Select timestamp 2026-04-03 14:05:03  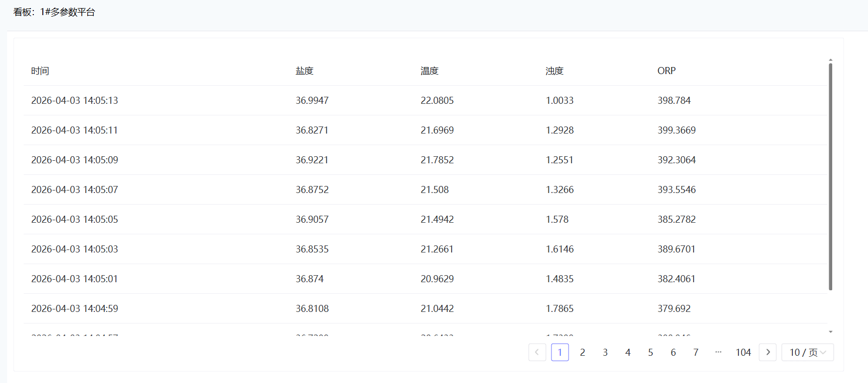tap(75, 249)
